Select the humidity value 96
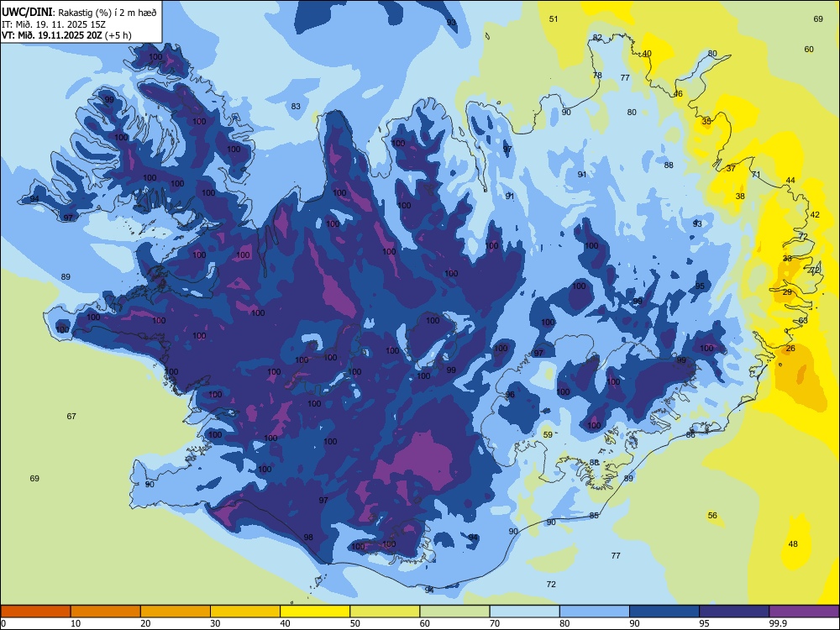Image resolution: width=840 pixels, height=630 pixels. (510, 394)
